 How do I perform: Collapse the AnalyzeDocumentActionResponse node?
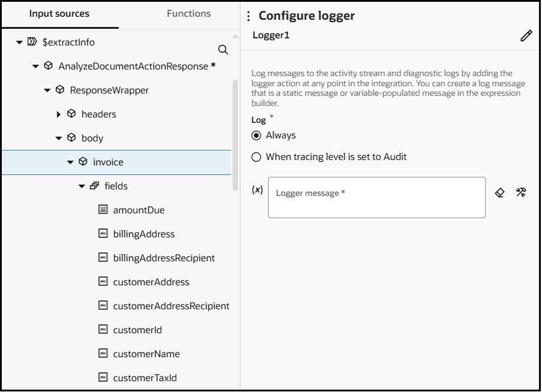coord(35,66)
